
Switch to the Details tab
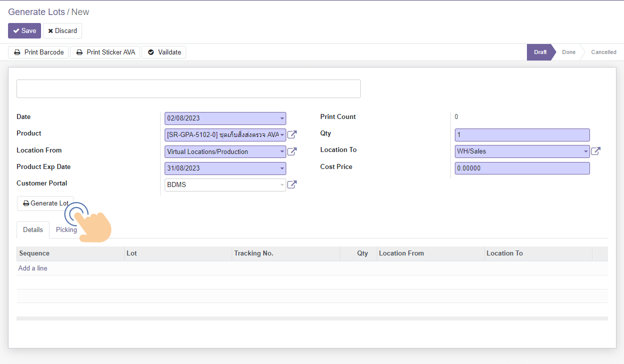[x=33, y=229]
